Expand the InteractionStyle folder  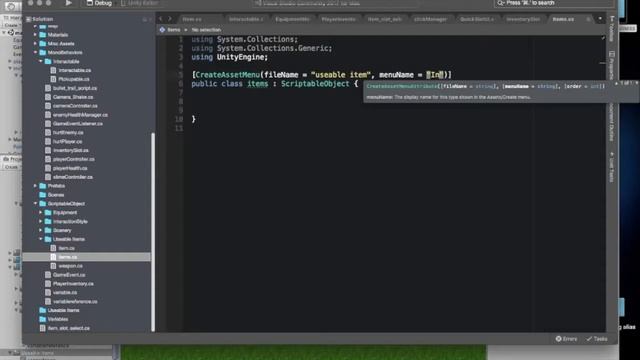[41, 221]
